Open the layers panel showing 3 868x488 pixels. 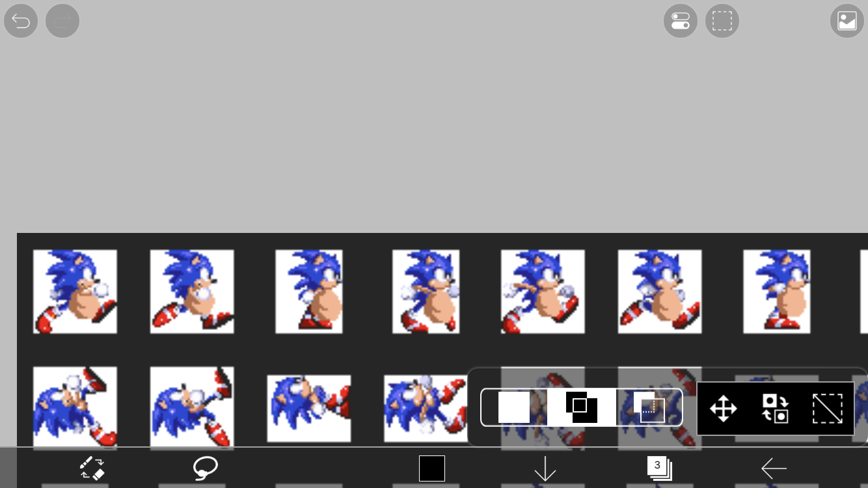658,468
